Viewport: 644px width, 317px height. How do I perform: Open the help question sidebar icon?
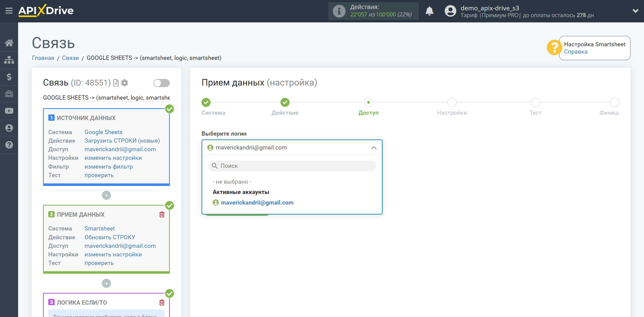click(9, 145)
